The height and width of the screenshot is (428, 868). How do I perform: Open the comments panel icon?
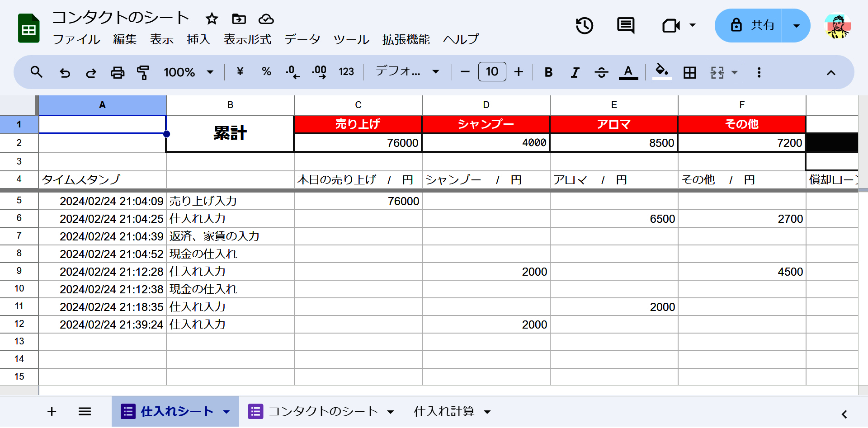626,26
